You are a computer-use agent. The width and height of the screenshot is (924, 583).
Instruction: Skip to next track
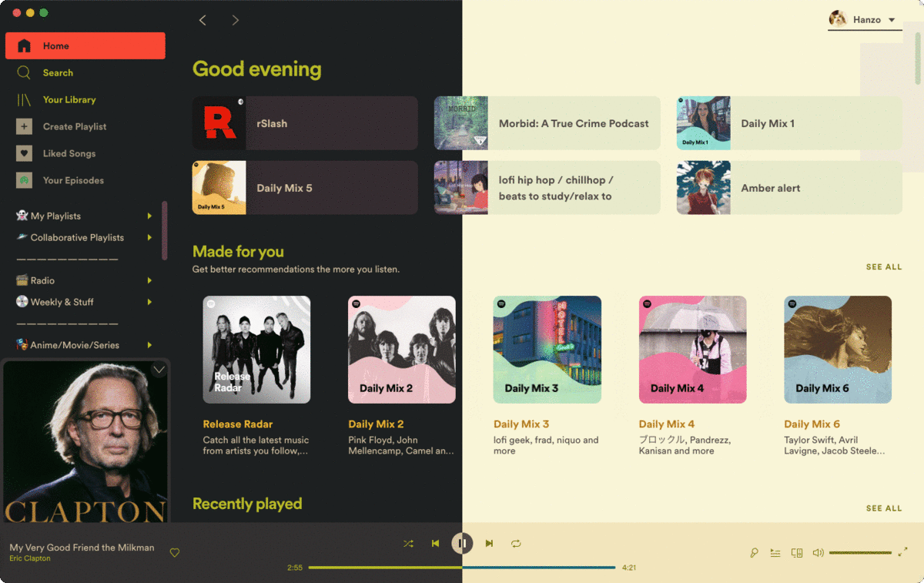click(489, 544)
